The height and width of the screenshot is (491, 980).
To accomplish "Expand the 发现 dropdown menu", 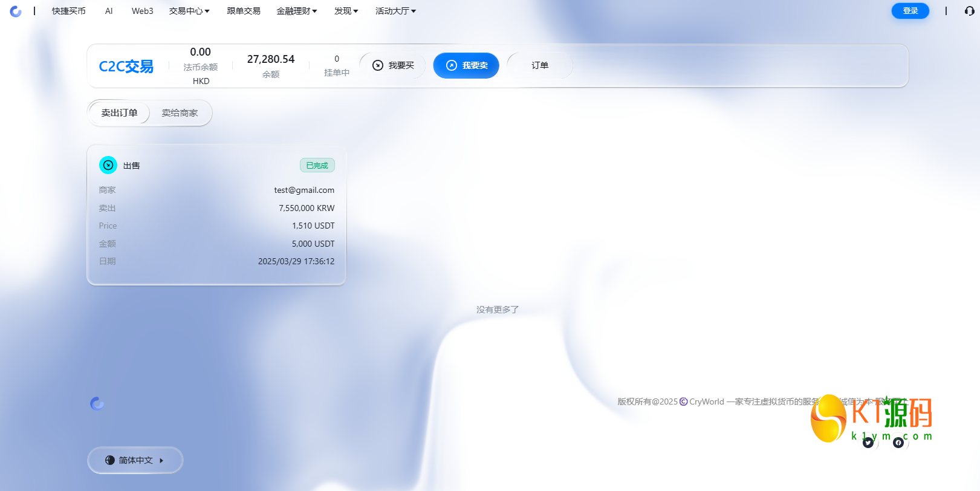I will pos(346,11).
